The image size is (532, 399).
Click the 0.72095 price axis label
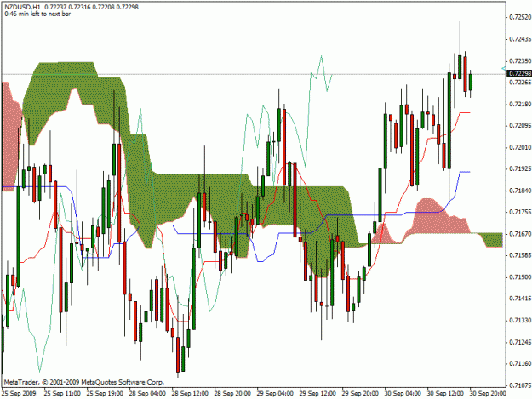[x=520, y=126]
